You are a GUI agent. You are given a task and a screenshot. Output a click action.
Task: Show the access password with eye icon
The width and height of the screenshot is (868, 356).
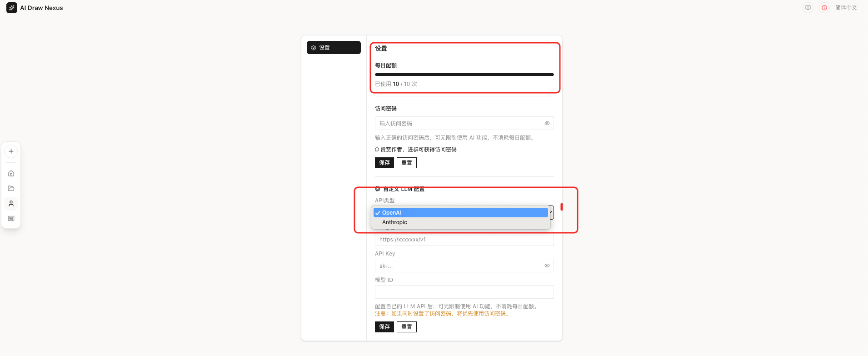[x=547, y=123]
